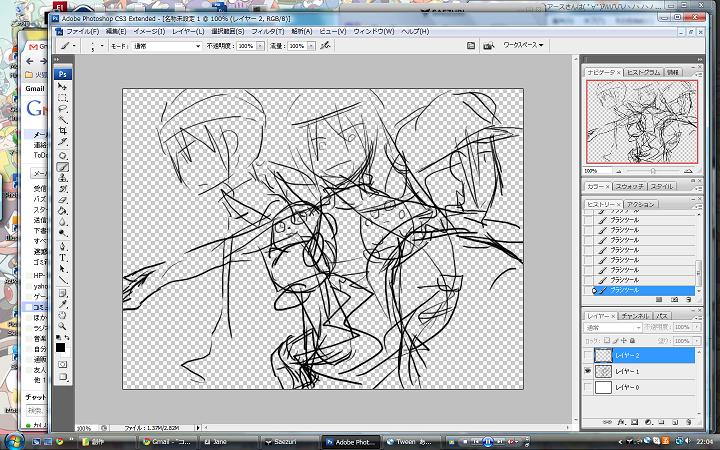Toggle visibility of レイヤー 2
This screenshot has height=450, width=720.
[x=588, y=355]
